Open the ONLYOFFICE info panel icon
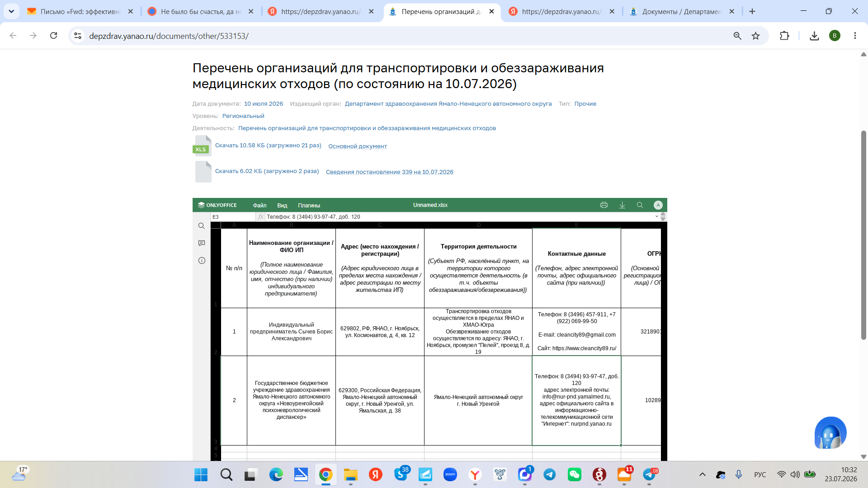Viewport: 868px width, 488px height. coord(202,260)
